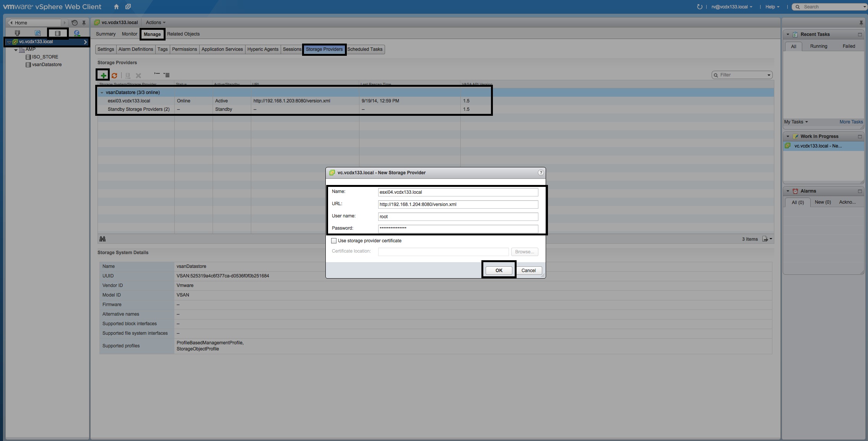Open the Hosts and Clusters inventory icon
Image resolution: width=868 pixels, height=441 pixels.
(17, 33)
